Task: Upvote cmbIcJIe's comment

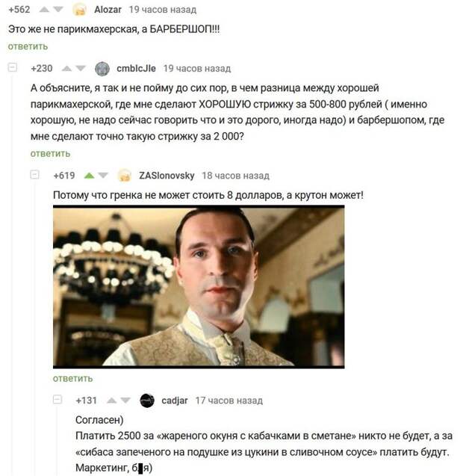Action: [66, 69]
